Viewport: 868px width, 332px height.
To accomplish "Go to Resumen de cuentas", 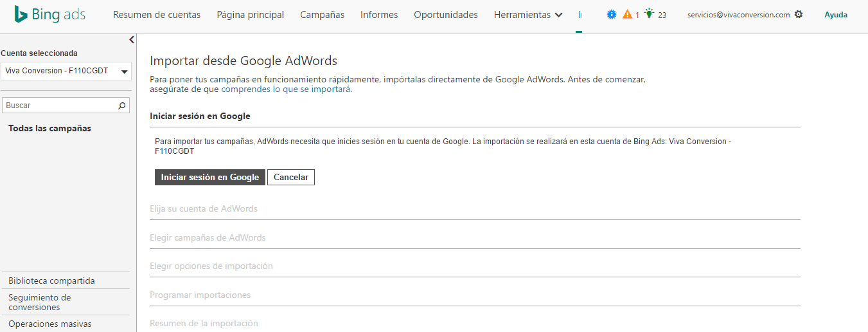I will click(157, 15).
